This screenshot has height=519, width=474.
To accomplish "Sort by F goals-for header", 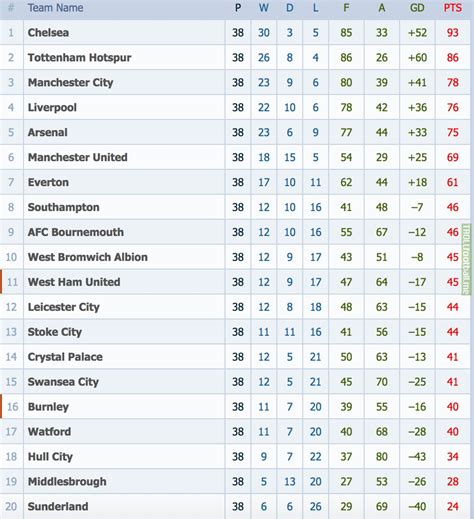I will [346, 8].
